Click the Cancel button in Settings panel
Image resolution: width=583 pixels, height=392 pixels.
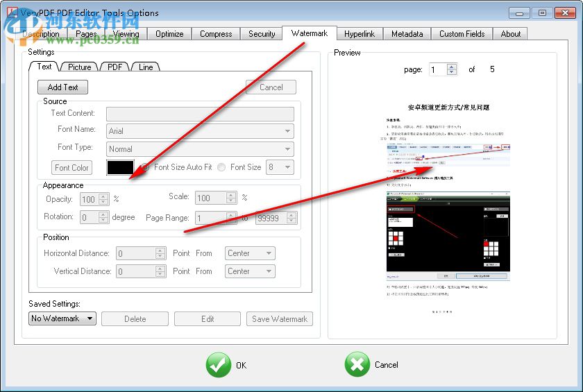271,87
